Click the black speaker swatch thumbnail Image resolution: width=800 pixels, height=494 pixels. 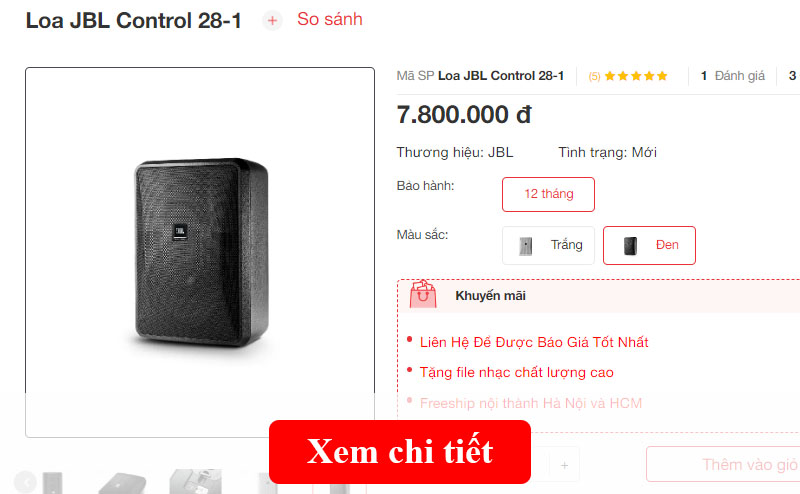[631, 246]
